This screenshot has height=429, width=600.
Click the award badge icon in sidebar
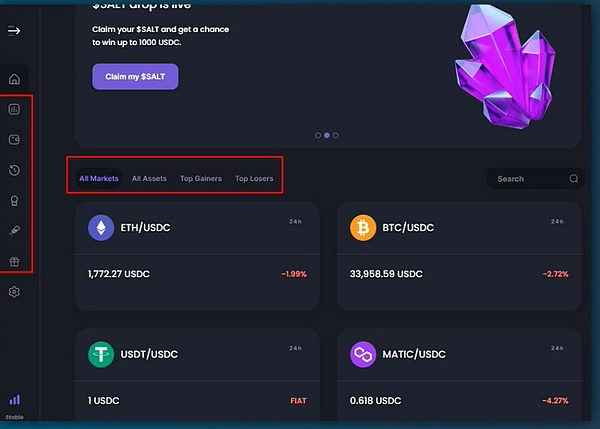pyautogui.click(x=14, y=201)
